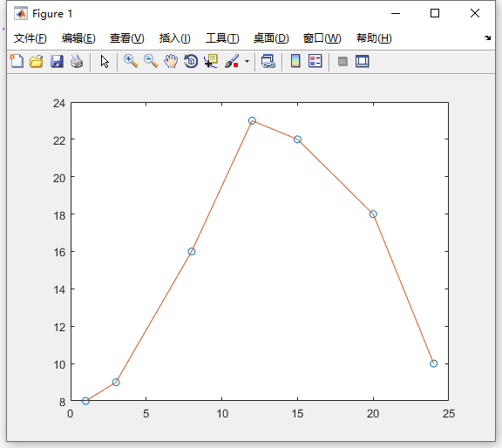Select the Zoom Out magnifier tool
The height and width of the screenshot is (448, 502).
click(151, 61)
